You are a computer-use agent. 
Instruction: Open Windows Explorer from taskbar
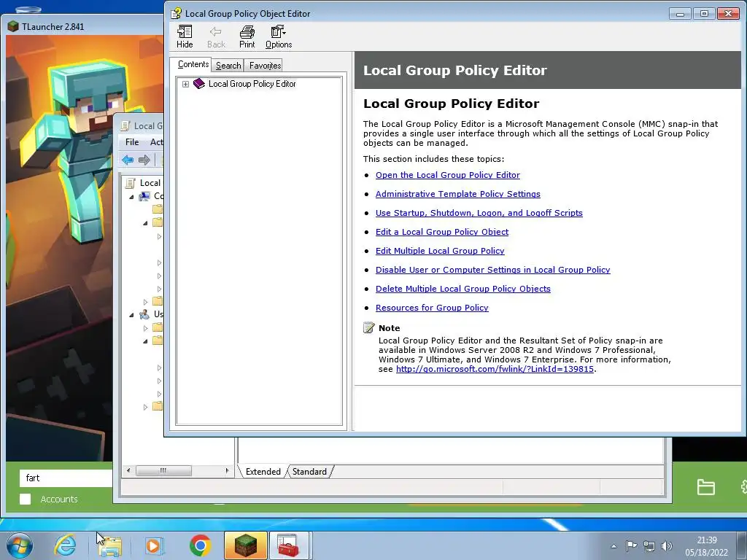tap(110, 545)
